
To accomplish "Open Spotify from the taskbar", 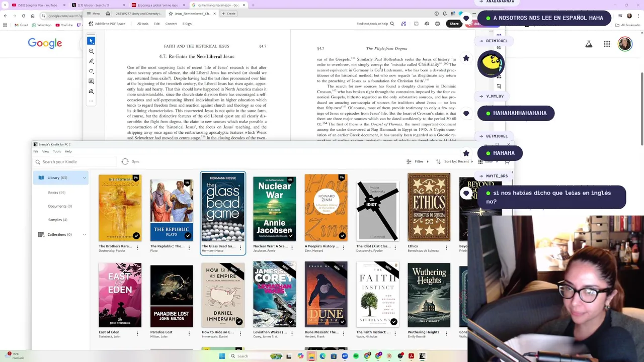I will [356, 356].
